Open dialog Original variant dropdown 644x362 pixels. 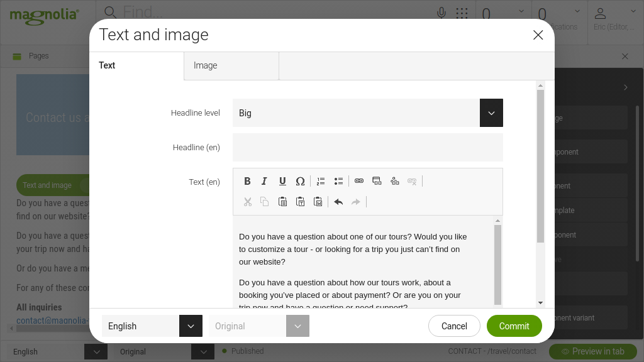297,326
